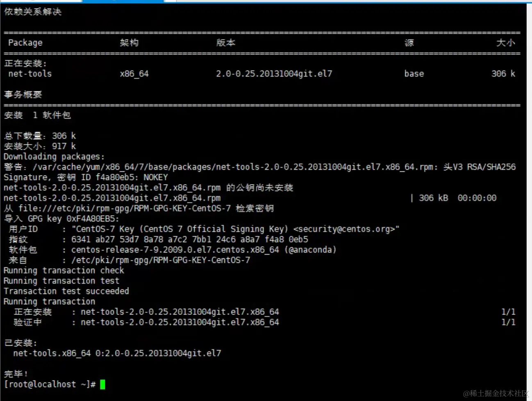Screen dimensions: 532x401
Task: Click the line reading only 'Running transaction'
Action: point(50,301)
